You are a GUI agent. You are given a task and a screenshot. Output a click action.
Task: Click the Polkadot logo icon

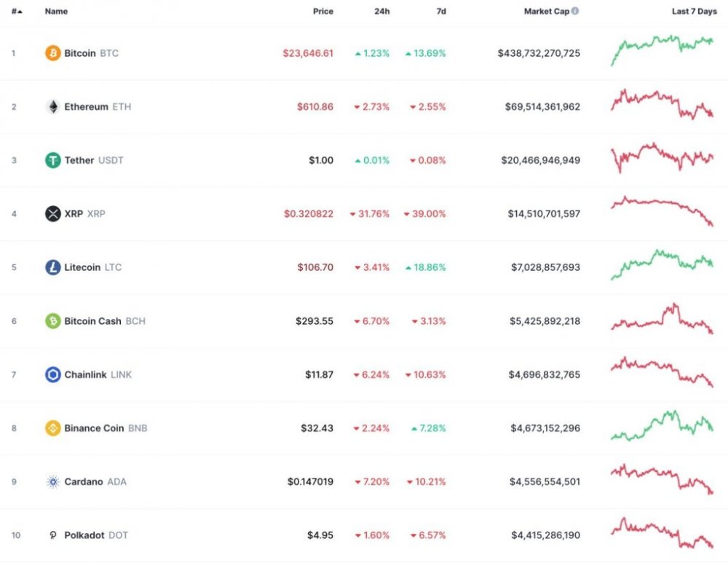pyautogui.click(x=53, y=535)
